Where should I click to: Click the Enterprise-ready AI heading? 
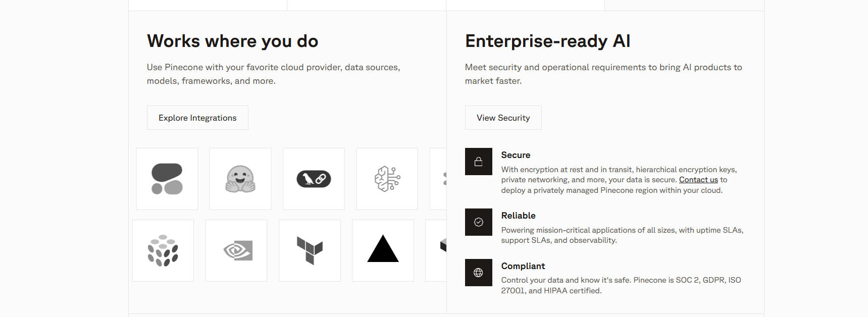coord(547,41)
